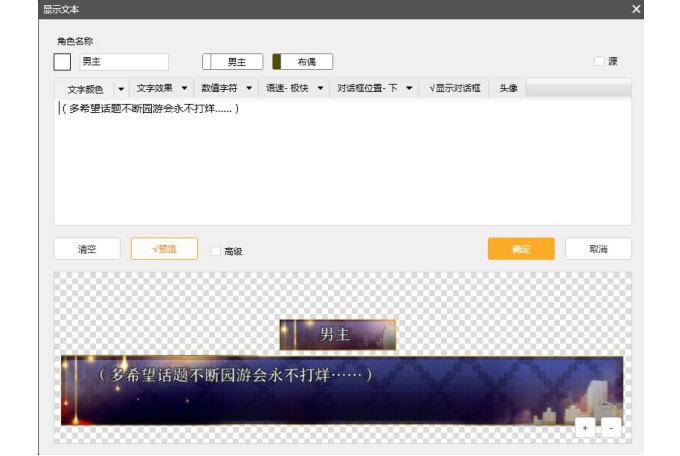680x456 pixels.
Task: Open the 文字颜色 dropdown arrow
Action: pos(121,89)
